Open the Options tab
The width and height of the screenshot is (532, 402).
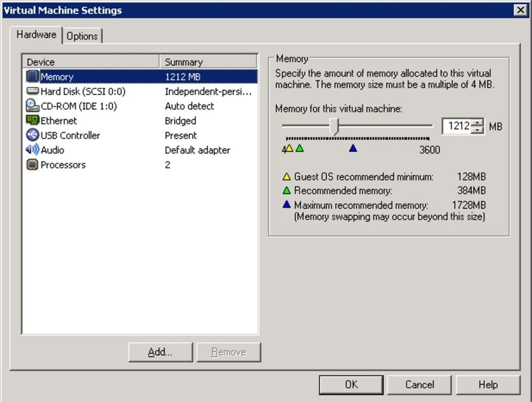[x=82, y=36]
